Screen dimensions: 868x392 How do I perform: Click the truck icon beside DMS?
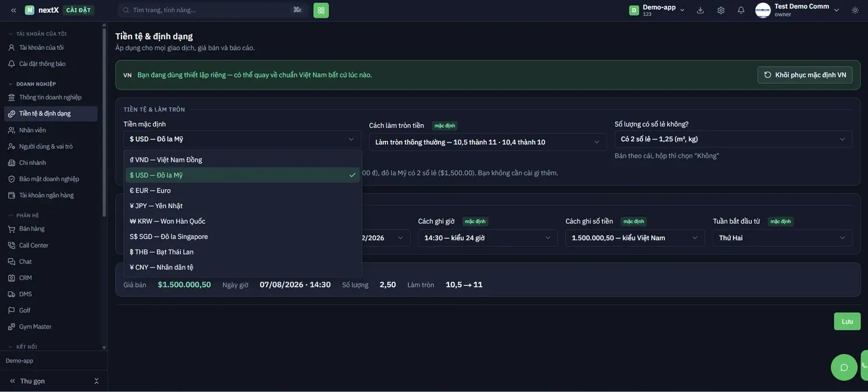click(x=12, y=294)
